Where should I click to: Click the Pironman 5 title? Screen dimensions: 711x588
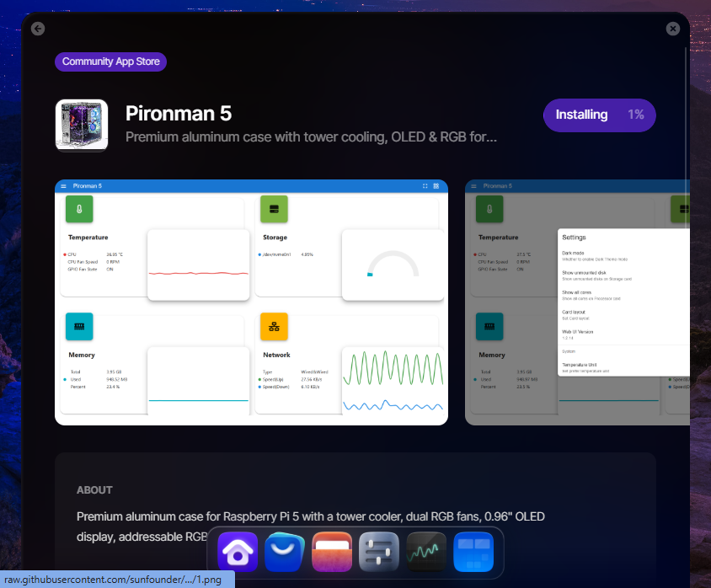(179, 114)
